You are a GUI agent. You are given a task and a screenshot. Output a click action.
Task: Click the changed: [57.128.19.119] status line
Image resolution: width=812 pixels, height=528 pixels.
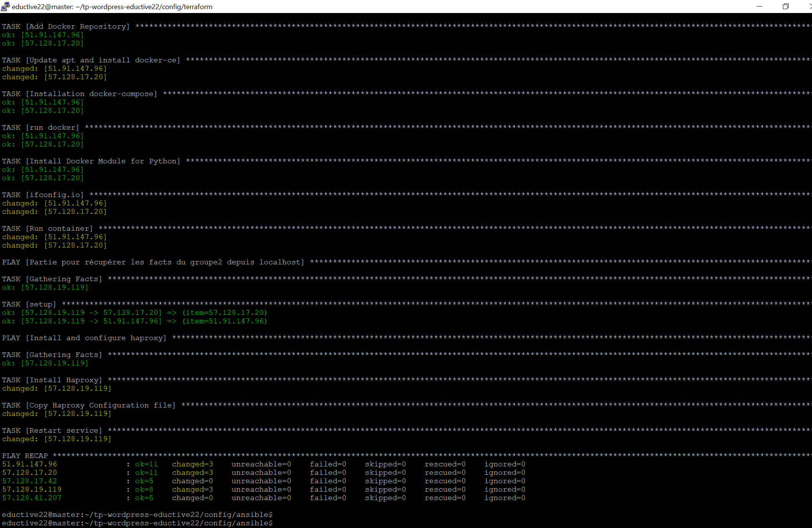pos(57,388)
